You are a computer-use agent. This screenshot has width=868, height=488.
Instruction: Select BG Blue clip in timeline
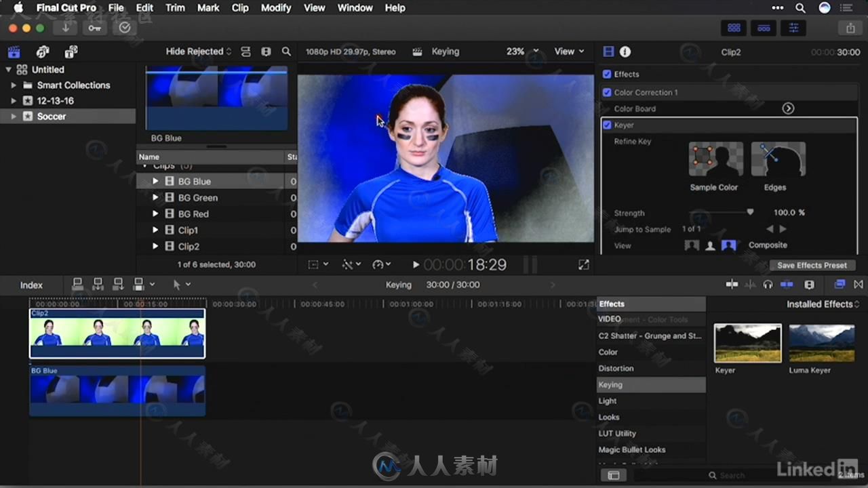click(117, 391)
